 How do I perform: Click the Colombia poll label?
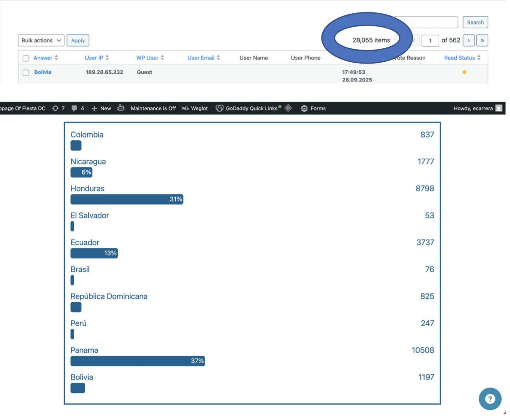tap(87, 135)
